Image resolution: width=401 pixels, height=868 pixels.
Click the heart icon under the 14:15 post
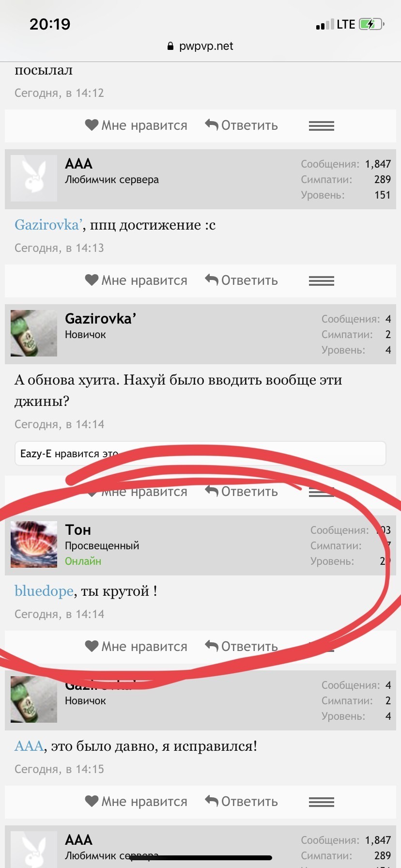click(92, 801)
